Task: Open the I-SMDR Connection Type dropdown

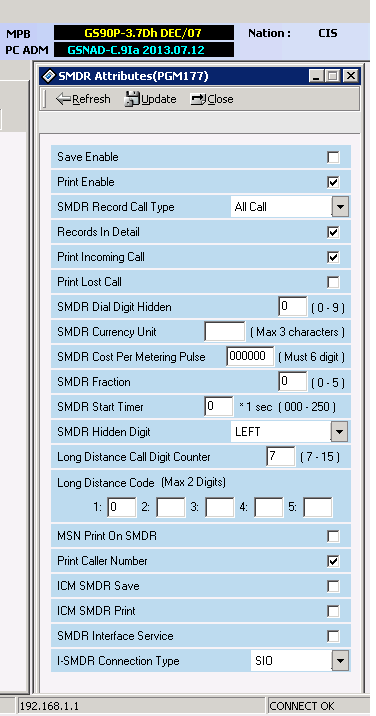Action: (339, 661)
